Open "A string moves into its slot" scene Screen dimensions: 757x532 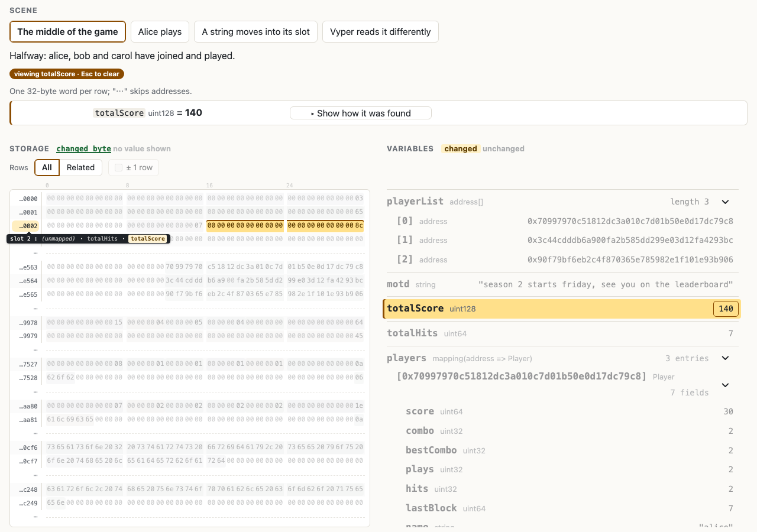coord(255,32)
